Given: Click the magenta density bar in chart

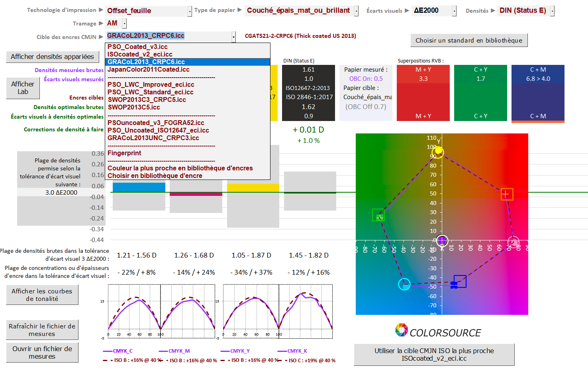Looking at the screenshot, I should 196,194.
